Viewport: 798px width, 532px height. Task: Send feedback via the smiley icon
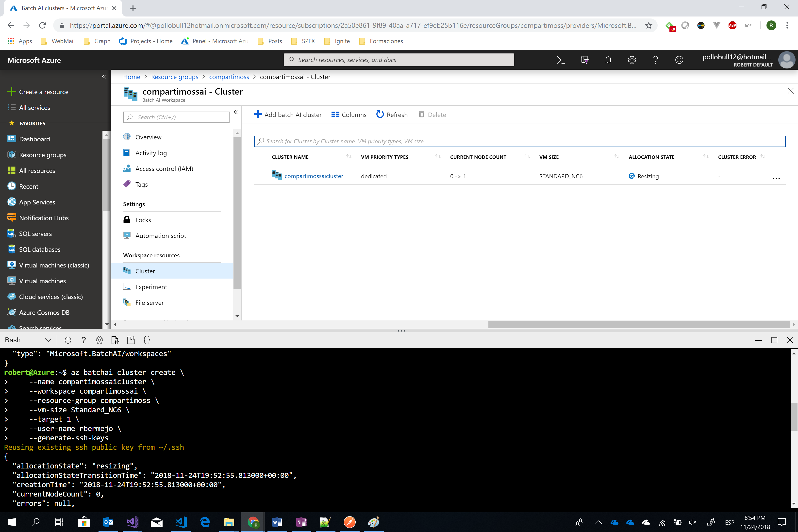click(x=679, y=60)
